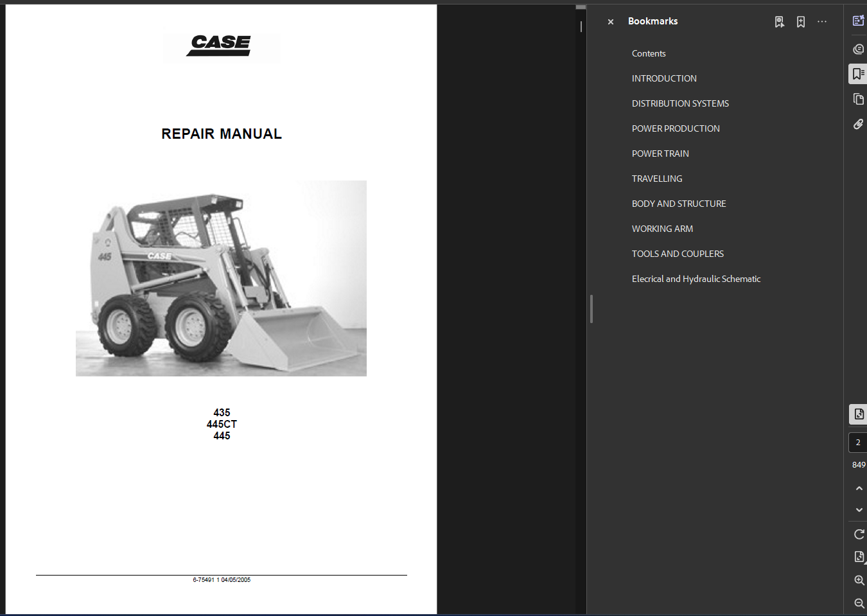Navigate to BODY AND STRUCTURE bookmark
The image size is (867, 616).
pos(679,204)
